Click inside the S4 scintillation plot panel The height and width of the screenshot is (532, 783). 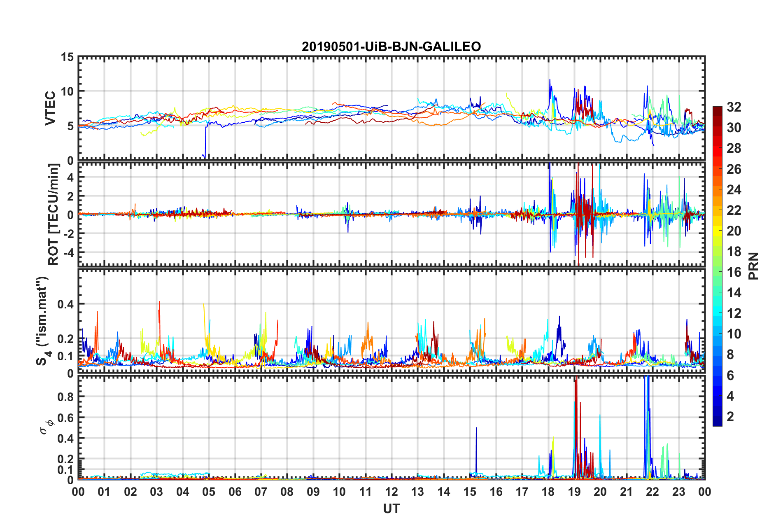click(x=391, y=321)
